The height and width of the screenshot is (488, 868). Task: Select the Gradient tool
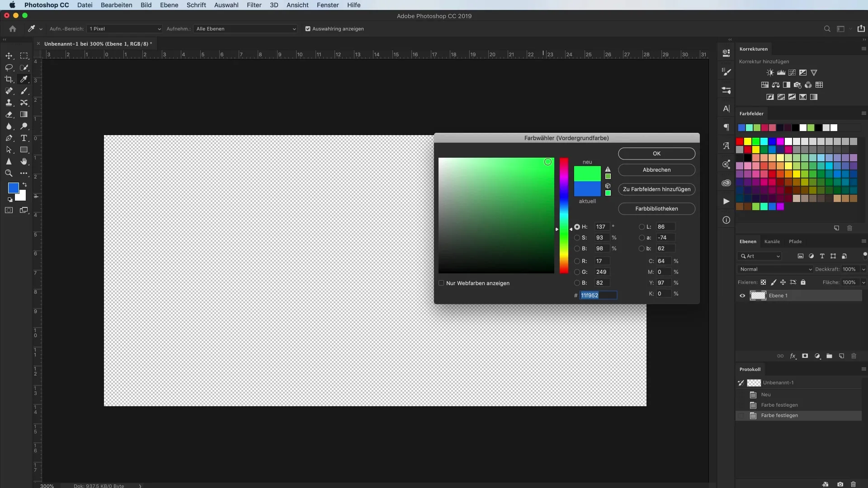tap(24, 114)
